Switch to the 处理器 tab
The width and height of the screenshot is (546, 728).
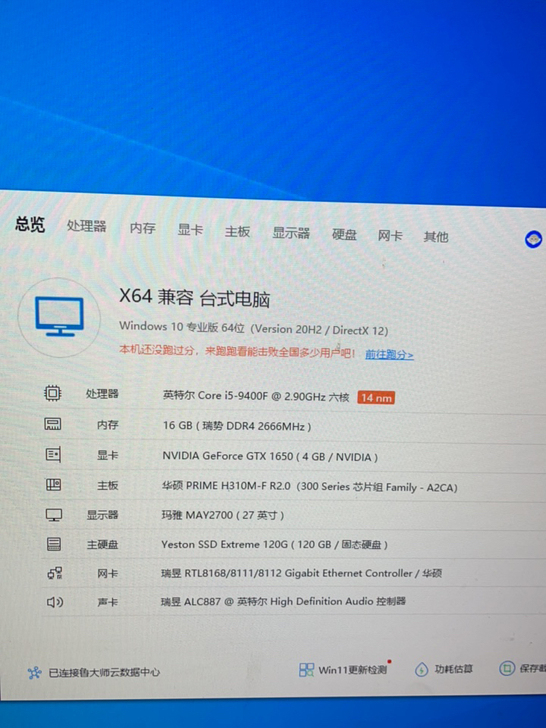tap(87, 226)
